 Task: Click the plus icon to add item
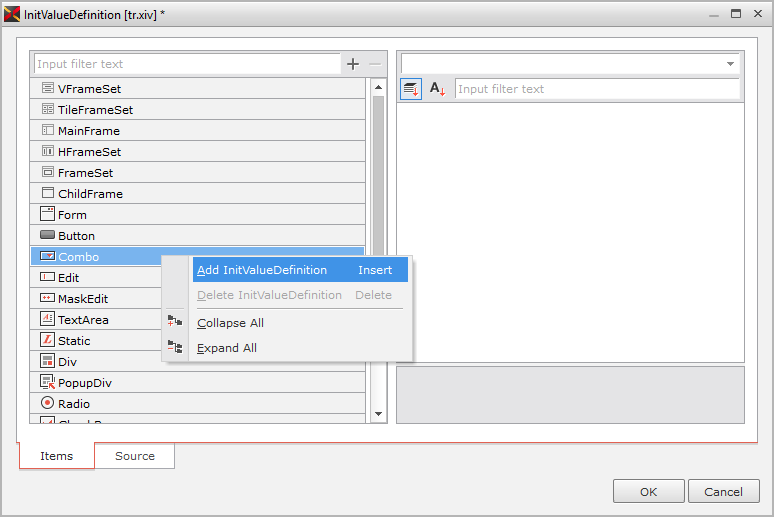[x=352, y=64]
